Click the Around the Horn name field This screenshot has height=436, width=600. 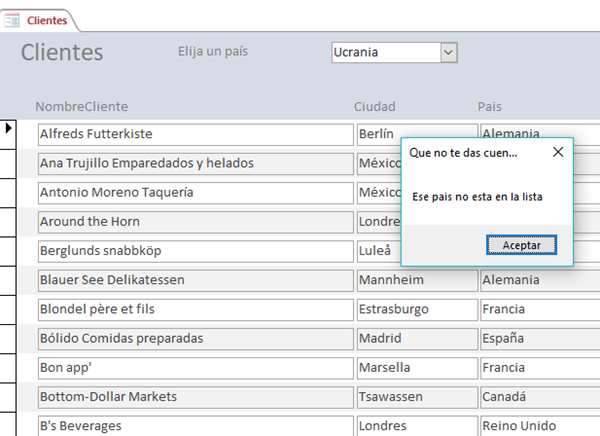196,222
